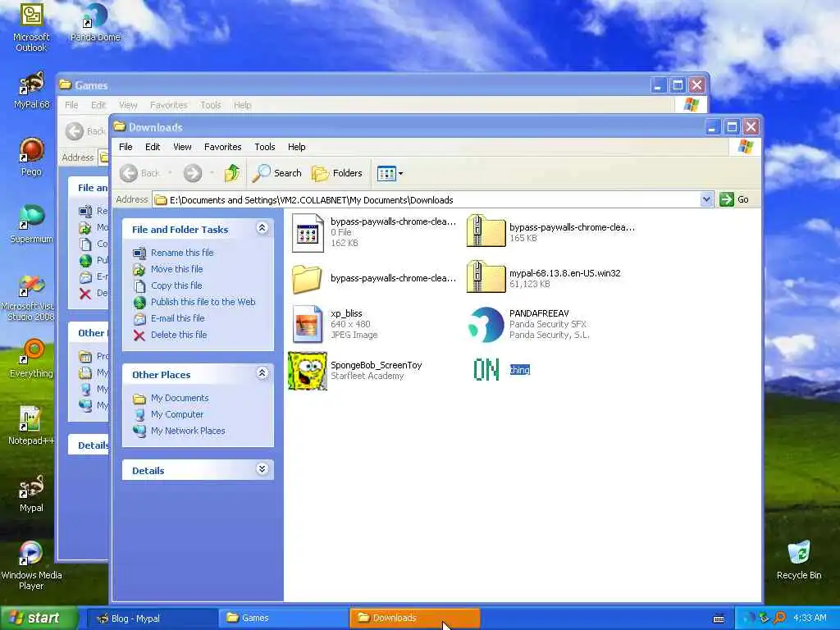
Task: Click Move this file link
Action: [x=177, y=269]
